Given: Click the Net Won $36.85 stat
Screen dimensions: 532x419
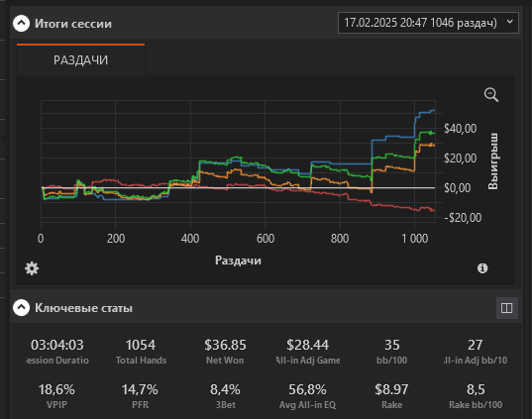Looking at the screenshot, I should point(225,352).
